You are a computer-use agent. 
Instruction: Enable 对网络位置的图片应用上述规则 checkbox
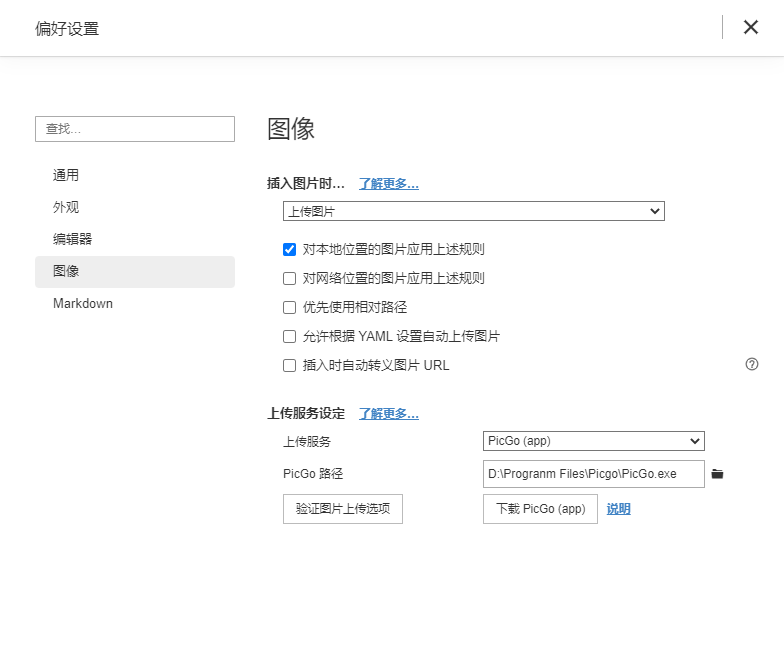(290, 278)
